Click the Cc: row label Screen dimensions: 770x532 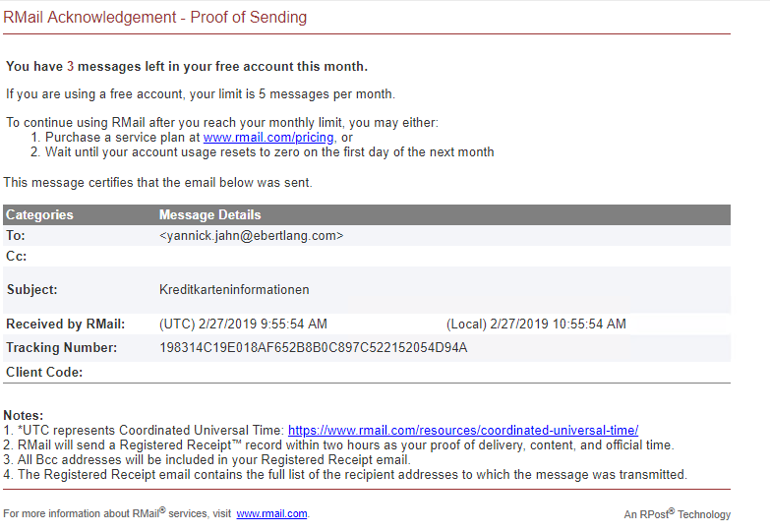(17, 257)
